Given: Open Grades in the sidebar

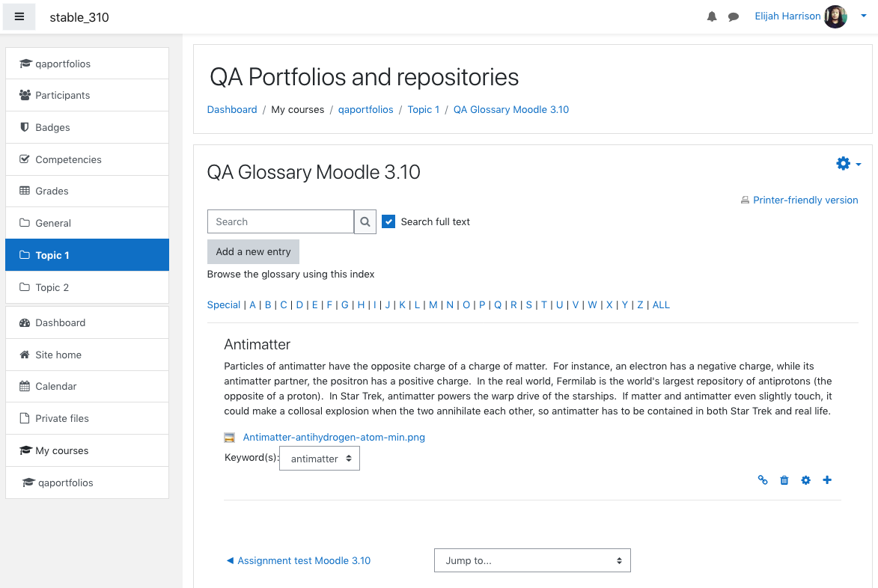Looking at the screenshot, I should coord(87,191).
